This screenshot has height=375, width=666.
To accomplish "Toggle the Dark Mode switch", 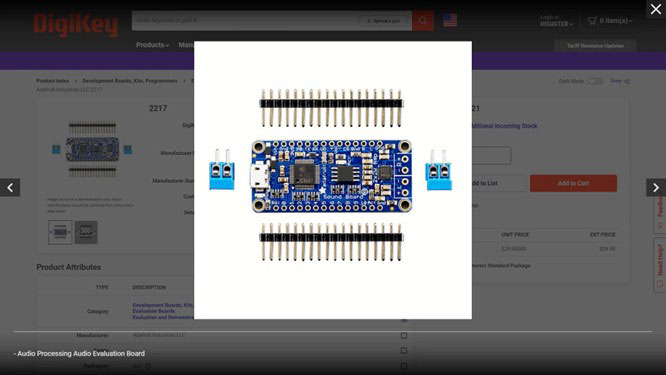I will click(595, 81).
